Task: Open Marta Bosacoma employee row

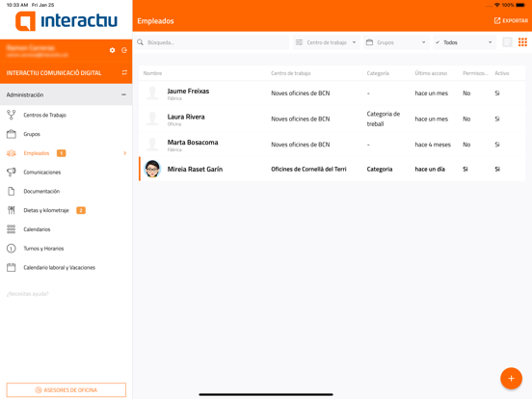Action: point(332,145)
